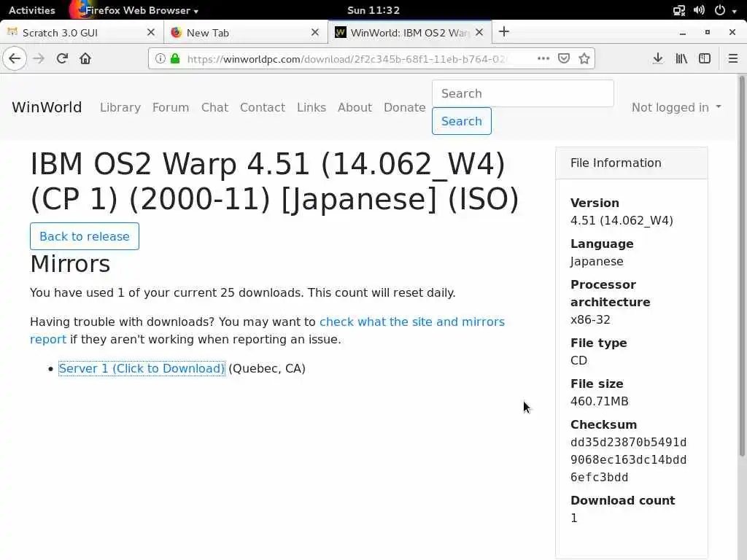Toggle the sidebar view icon
This screenshot has width=747, height=560.
(x=705, y=58)
